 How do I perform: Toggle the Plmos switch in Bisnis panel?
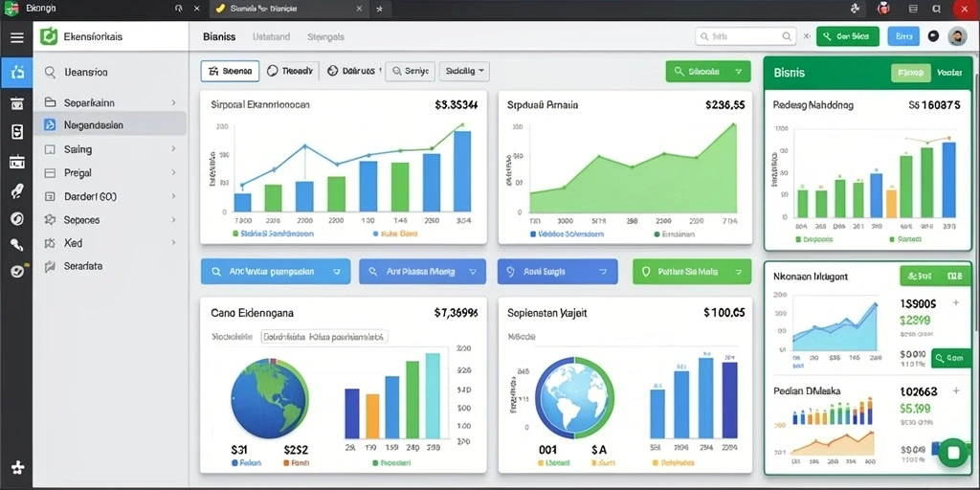click(x=910, y=73)
